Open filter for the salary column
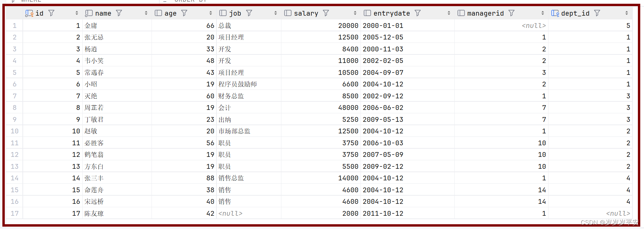Viewport: 644px width, 229px height. tap(326, 13)
